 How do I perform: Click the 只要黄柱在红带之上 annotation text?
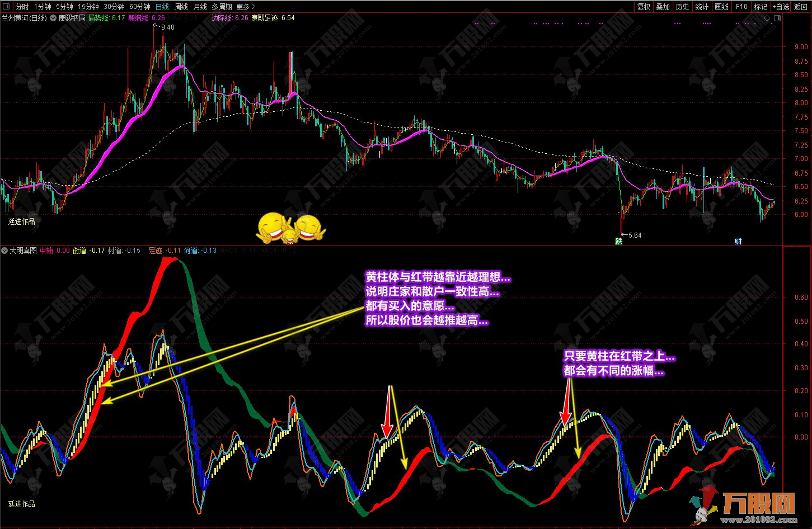tap(619, 356)
